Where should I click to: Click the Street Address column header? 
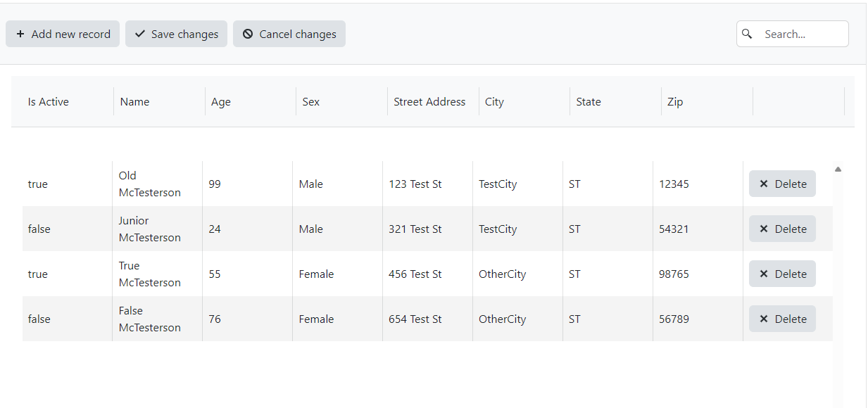coord(429,101)
